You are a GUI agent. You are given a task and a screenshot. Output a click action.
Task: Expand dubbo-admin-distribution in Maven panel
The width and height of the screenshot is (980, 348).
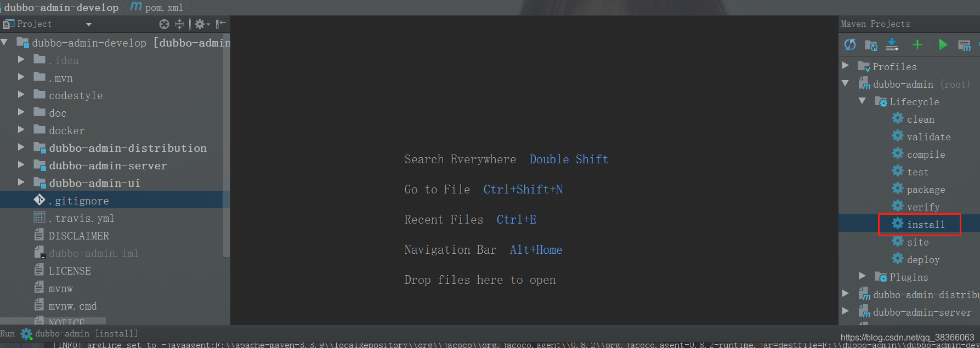(846, 294)
